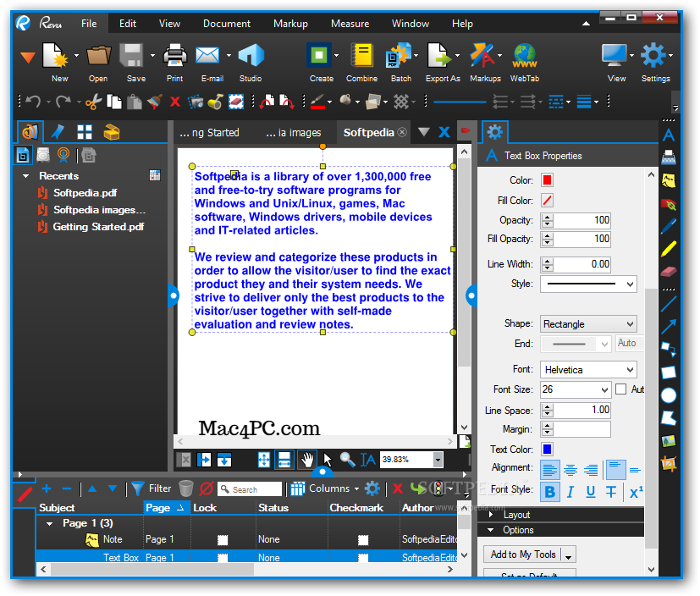Open the Markups tool

coord(482,55)
